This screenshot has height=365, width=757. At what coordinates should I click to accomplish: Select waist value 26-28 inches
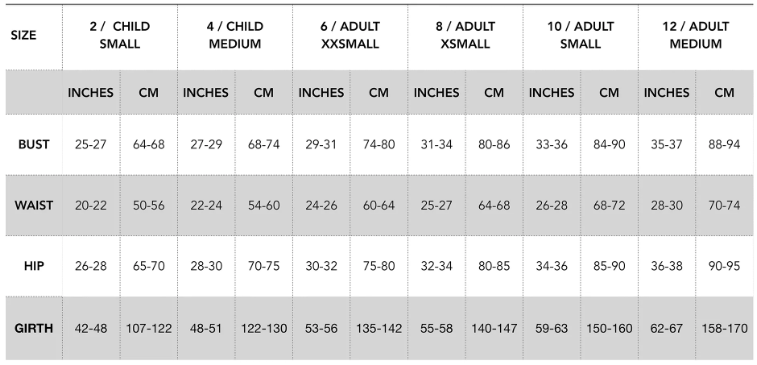(x=551, y=205)
